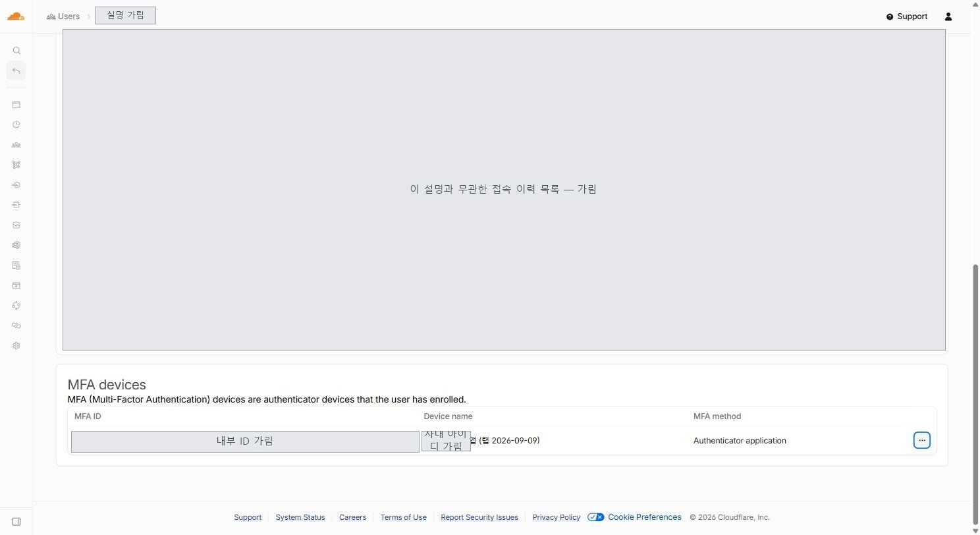The width and height of the screenshot is (980, 535).
Task: Open the pie chart analytics icon
Action: pyautogui.click(x=16, y=125)
